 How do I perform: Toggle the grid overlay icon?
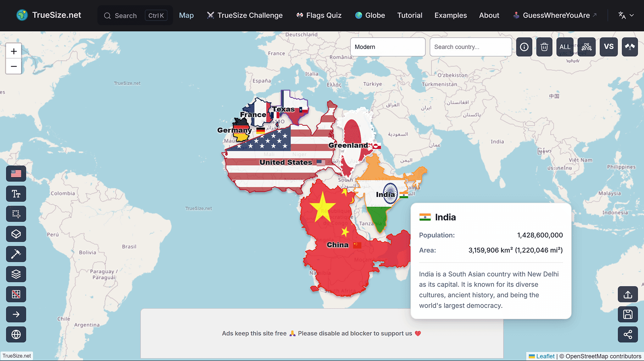16,294
